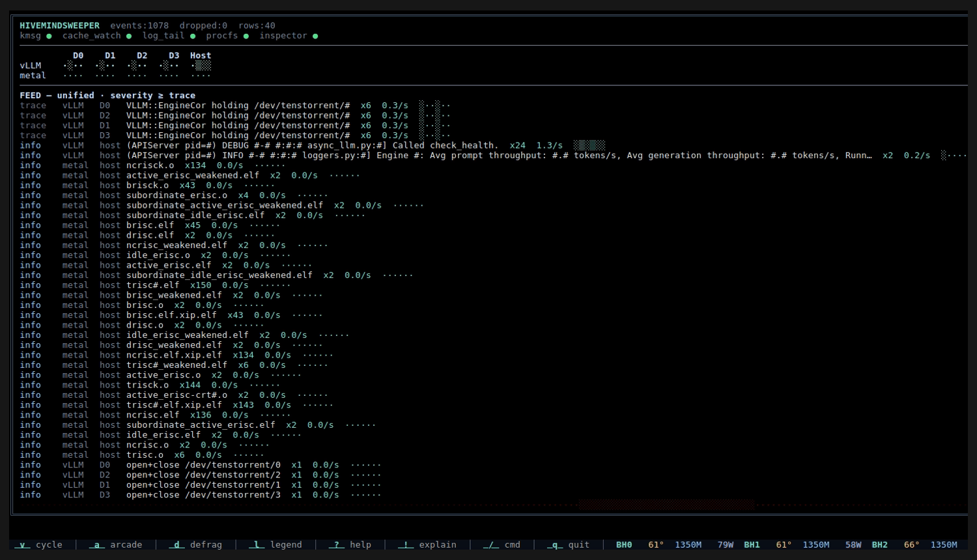Click check_health row's sparkline bar
The width and height of the screenshot is (977, 560).
tap(589, 145)
